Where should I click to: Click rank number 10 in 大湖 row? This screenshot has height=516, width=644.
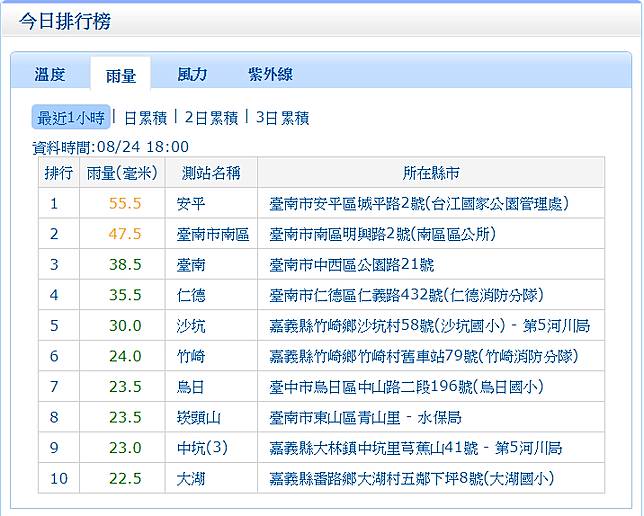point(59,479)
